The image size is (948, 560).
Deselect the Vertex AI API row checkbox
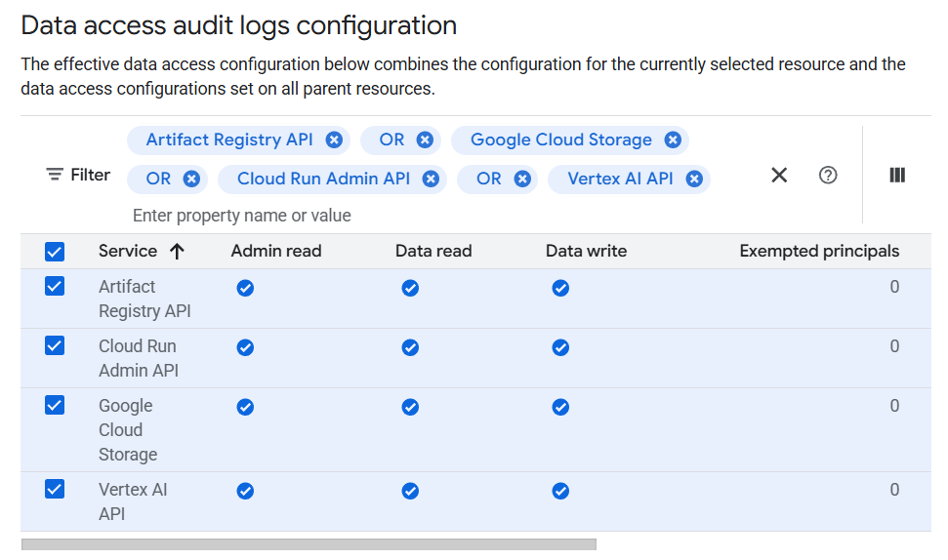click(x=55, y=490)
